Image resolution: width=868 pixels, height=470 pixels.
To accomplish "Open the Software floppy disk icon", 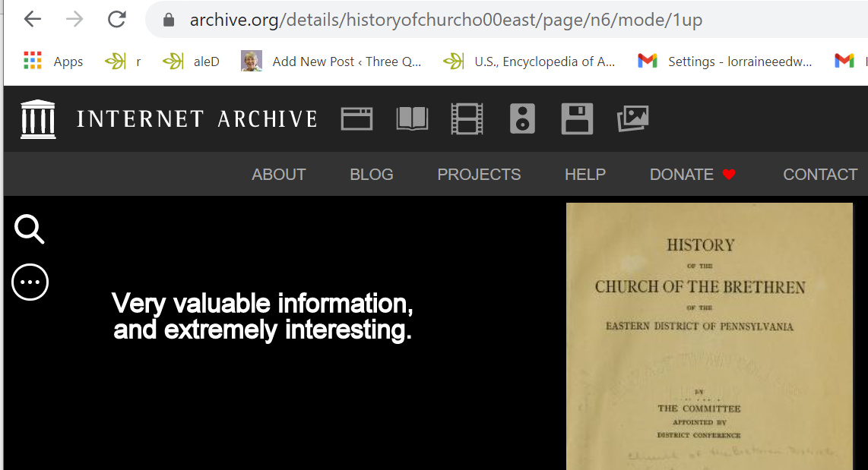I will [x=577, y=119].
